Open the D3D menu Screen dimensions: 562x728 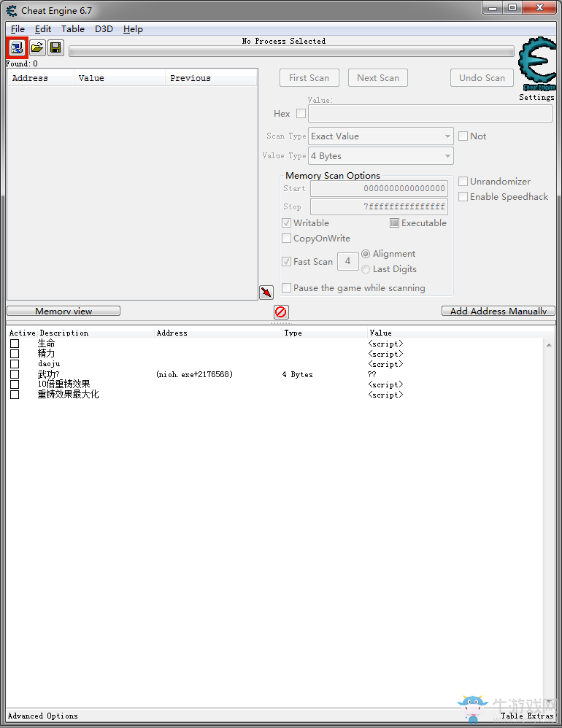104,28
